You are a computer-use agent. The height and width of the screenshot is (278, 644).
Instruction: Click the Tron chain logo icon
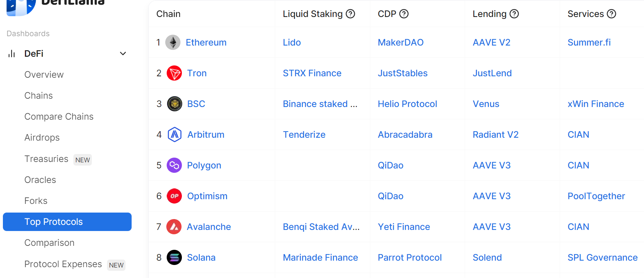174,73
